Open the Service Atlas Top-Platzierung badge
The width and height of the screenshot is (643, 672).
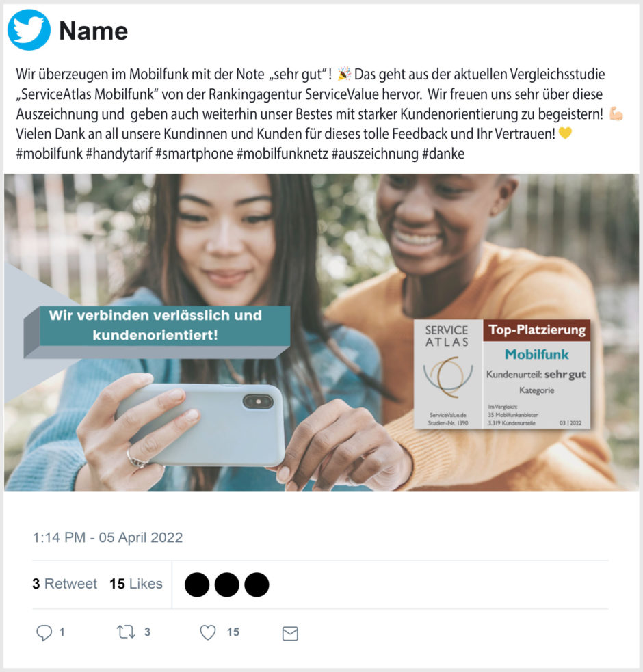coord(502,374)
